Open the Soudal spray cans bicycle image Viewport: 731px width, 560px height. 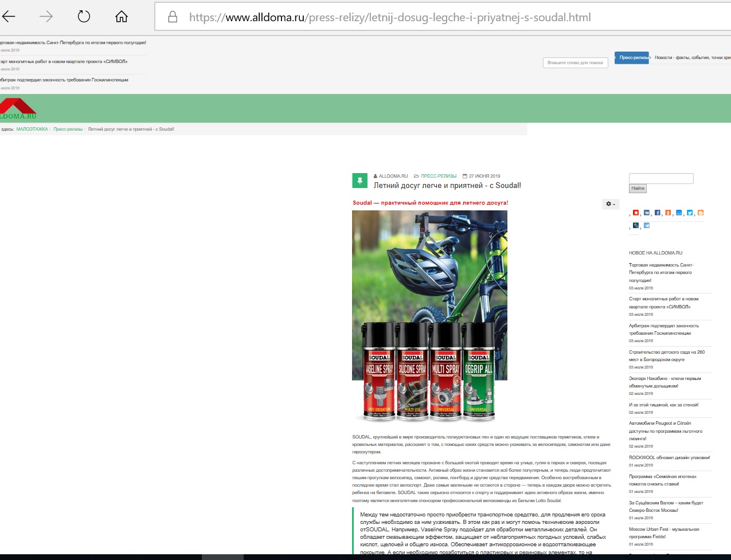(x=429, y=316)
